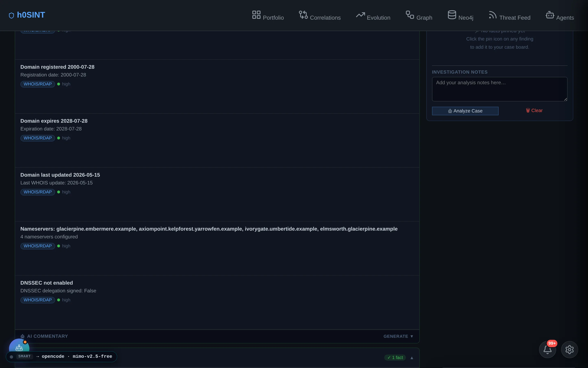Viewport: 588px width, 368px height.
Task: Click the Analyze Case button
Action: [x=465, y=111]
